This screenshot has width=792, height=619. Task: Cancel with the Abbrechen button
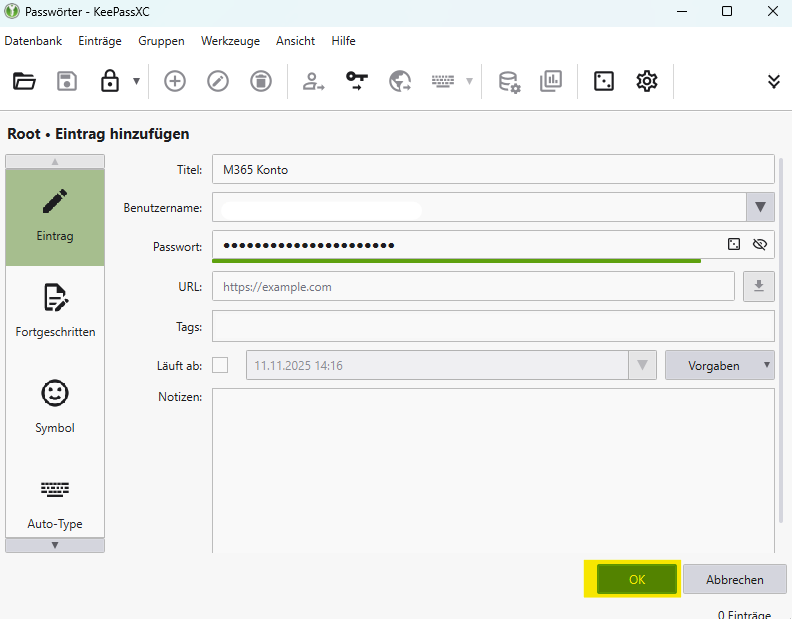(x=735, y=579)
